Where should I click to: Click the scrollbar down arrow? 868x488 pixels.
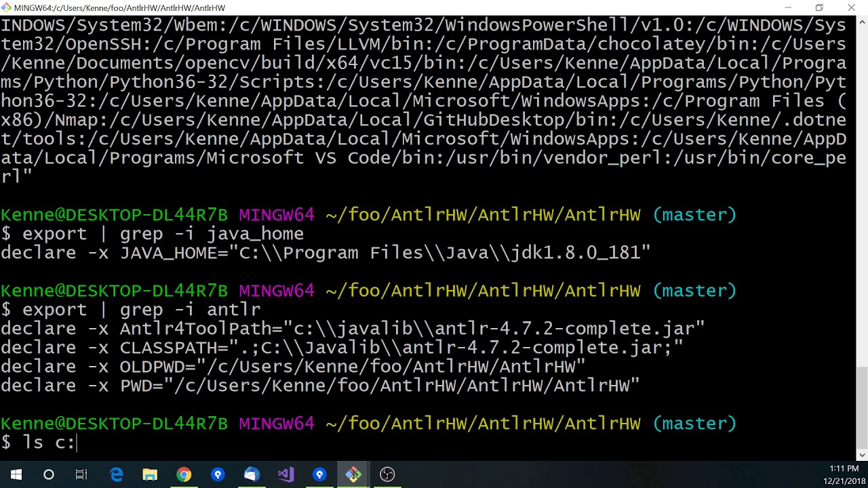click(862, 455)
